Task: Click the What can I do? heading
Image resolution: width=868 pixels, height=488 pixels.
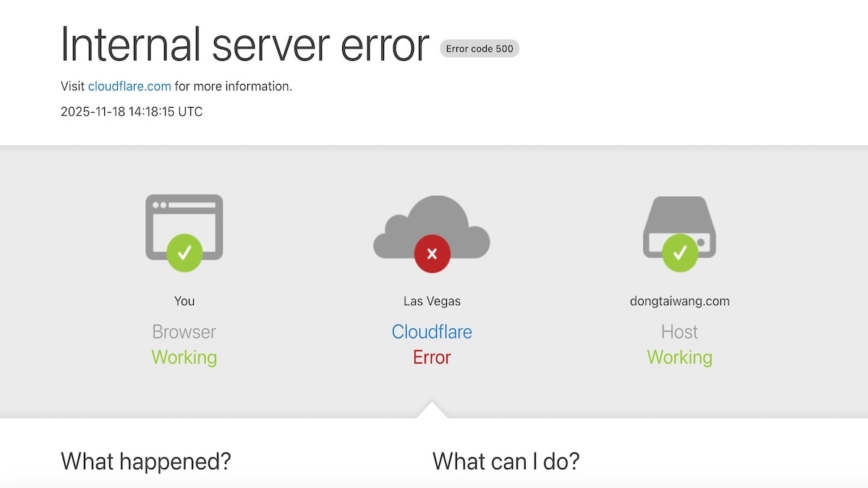Action: tap(506, 461)
